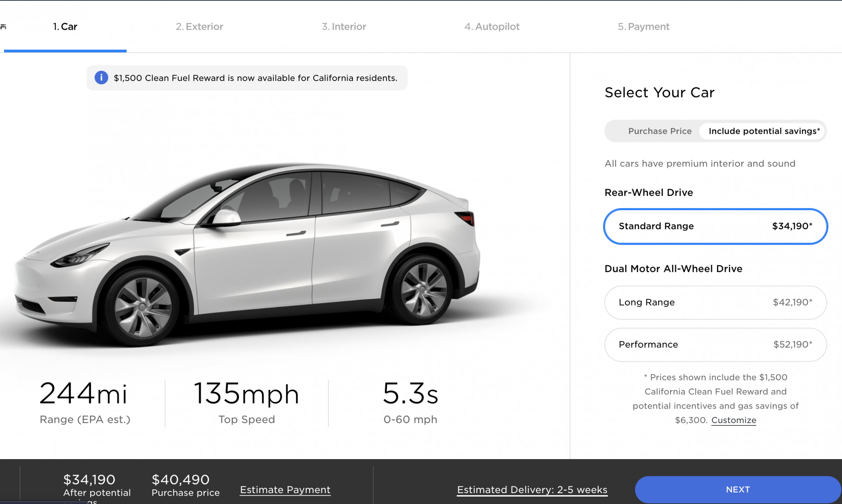This screenshot has width=842, height=504.
Task: Click the 244mi range value
Action: point(83,394)
